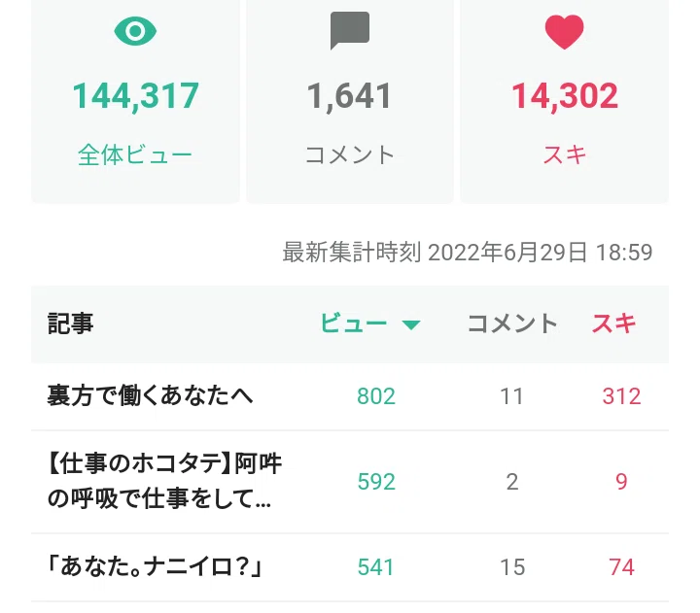Click the green eye views icon
The height and width of the screenshot is (613, 700).
pyautogui.click(x=135, y=31)
